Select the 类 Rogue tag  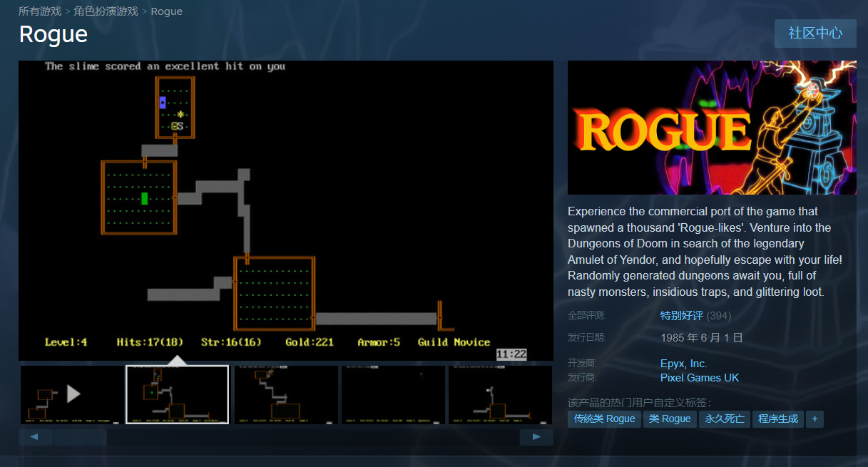pyautogui.click(x=670, y=419)
